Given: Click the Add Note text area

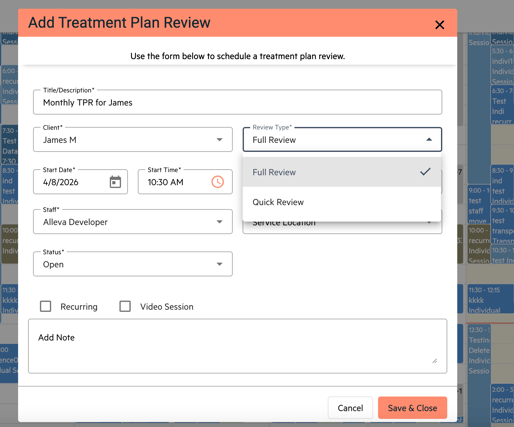Looking at the screenshot, I should click(x=238, y=346).
